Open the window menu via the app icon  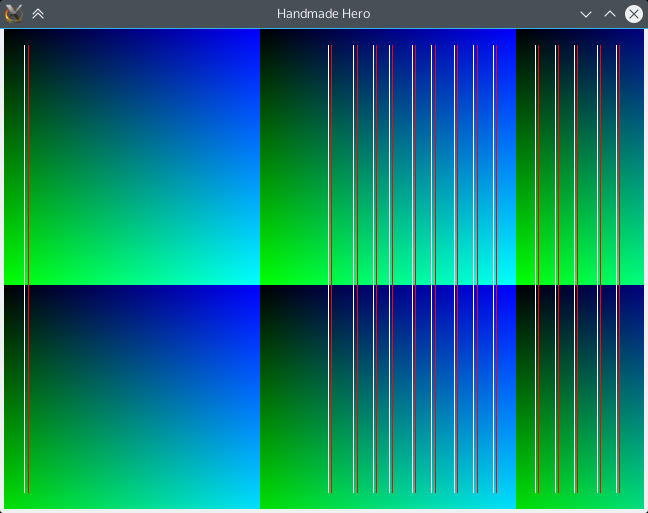(14, 14)
